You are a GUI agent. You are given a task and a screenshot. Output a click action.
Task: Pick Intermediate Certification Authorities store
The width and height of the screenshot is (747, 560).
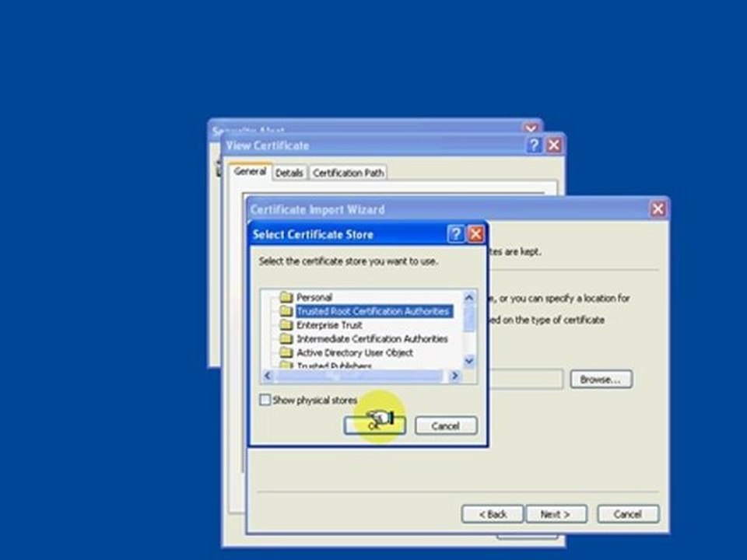coord(372,339)
